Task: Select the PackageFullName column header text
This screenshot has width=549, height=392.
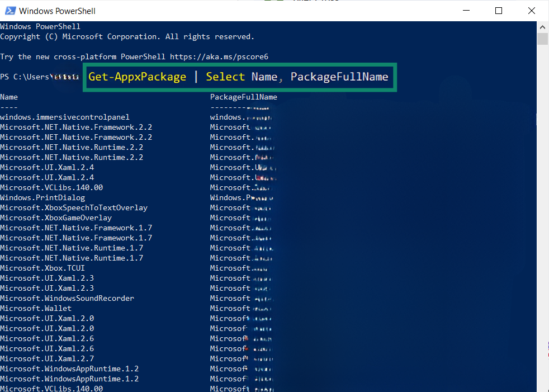Action: 244,97
